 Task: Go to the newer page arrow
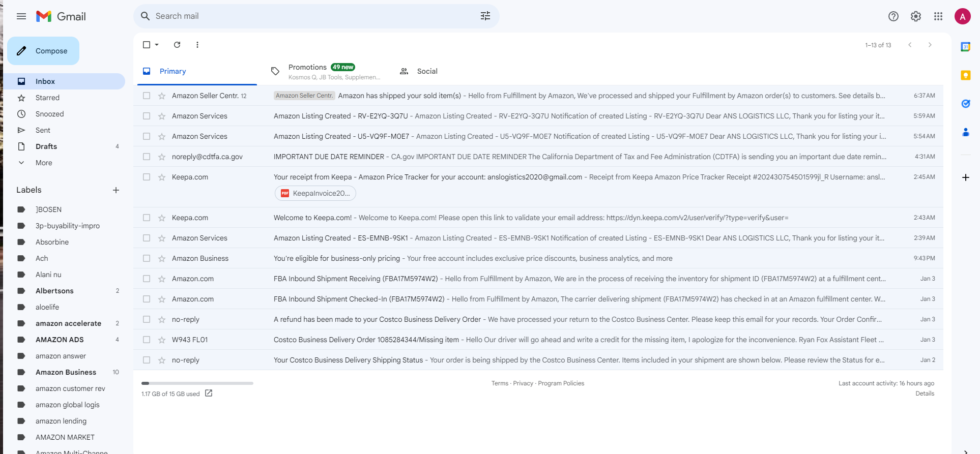[910, 45]
